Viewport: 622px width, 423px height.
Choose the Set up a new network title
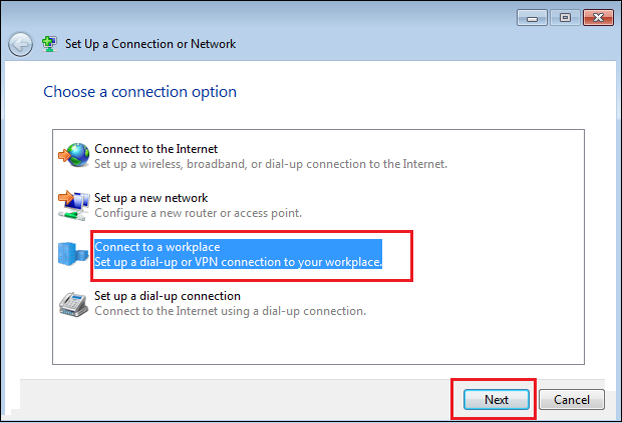pyautogui.click(x=151, y=198)
